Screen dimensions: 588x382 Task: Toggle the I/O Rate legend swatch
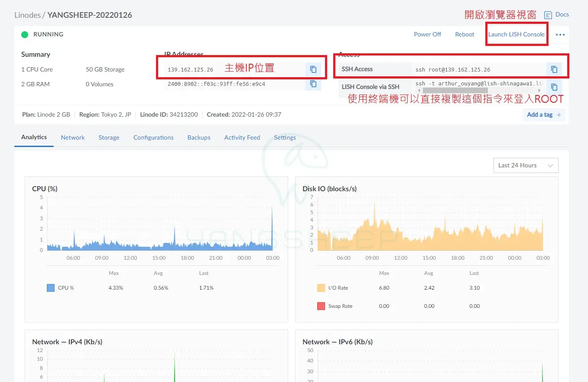tap(321, 288)
